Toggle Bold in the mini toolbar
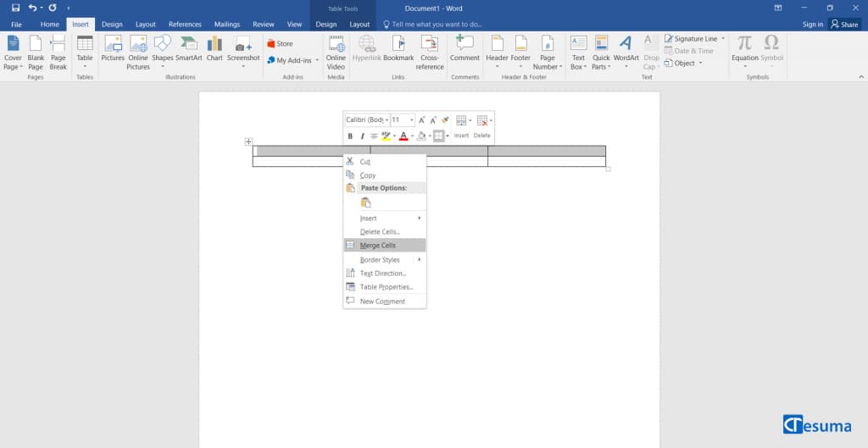 pos(350,136)
